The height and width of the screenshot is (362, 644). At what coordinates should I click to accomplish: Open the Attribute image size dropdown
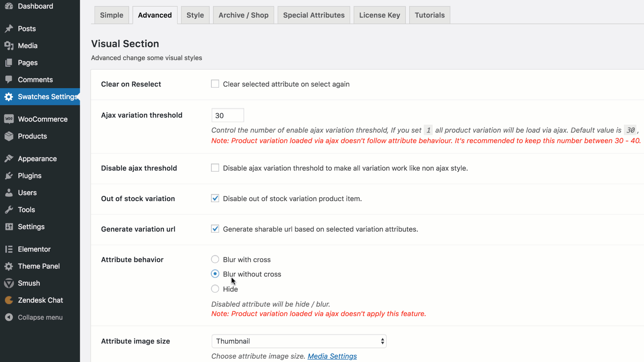299,341
